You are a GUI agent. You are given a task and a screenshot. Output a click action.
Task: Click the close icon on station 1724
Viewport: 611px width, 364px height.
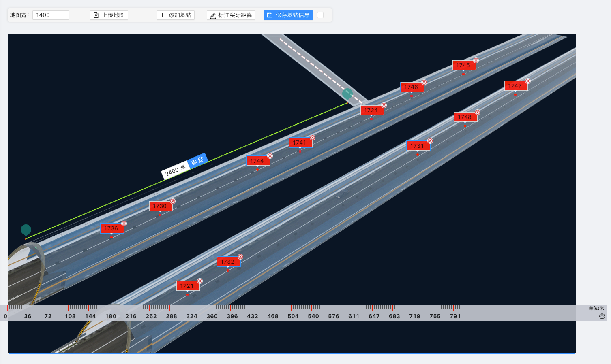coord(384,105)
